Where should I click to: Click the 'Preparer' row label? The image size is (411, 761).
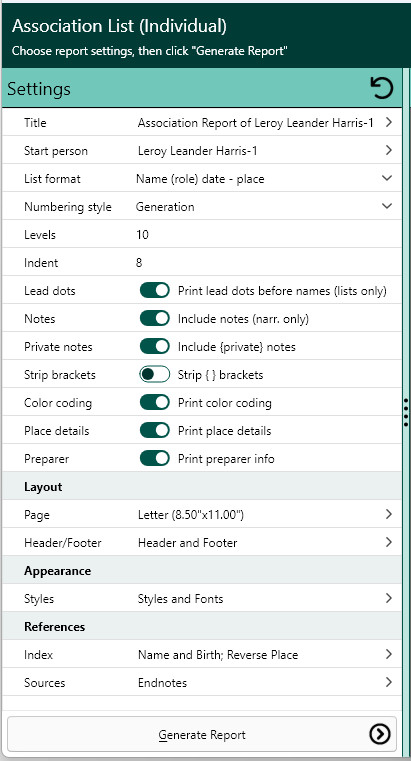click(x=46, y=459)
